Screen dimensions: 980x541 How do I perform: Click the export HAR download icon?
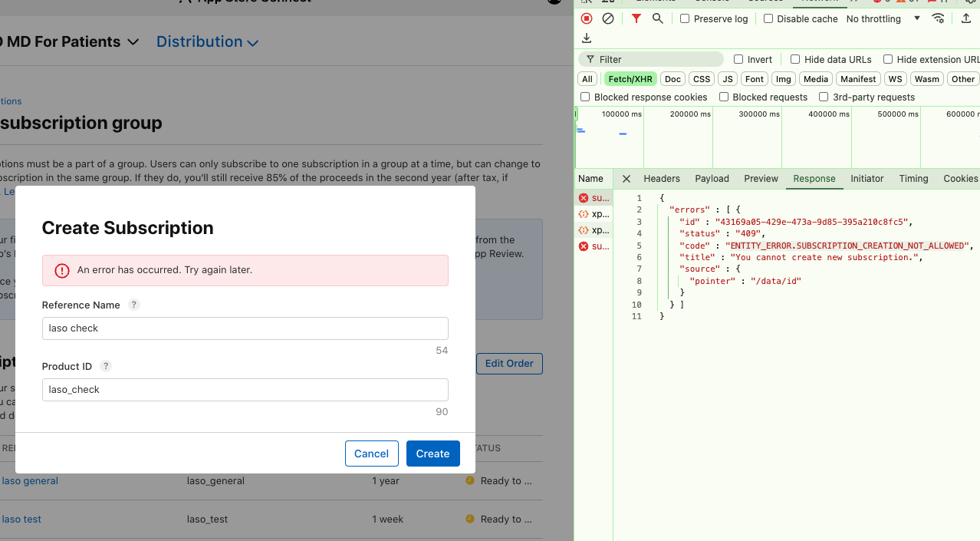click(587, 38)
